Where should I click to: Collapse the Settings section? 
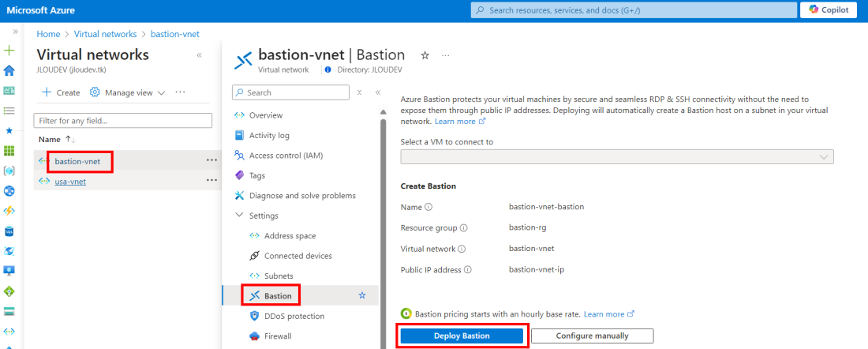(239, 216)
